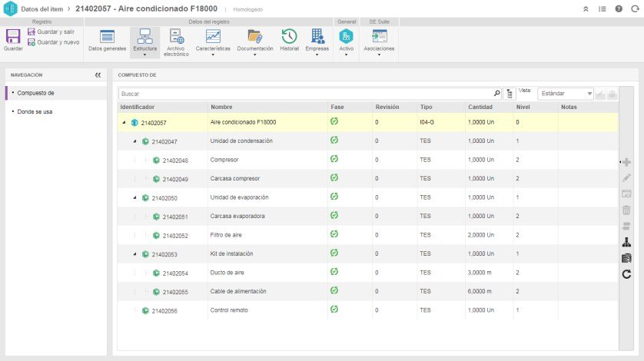
Task: Collapse the 21402053 Kit de instalación node
Action: click(x=134, y=254)
